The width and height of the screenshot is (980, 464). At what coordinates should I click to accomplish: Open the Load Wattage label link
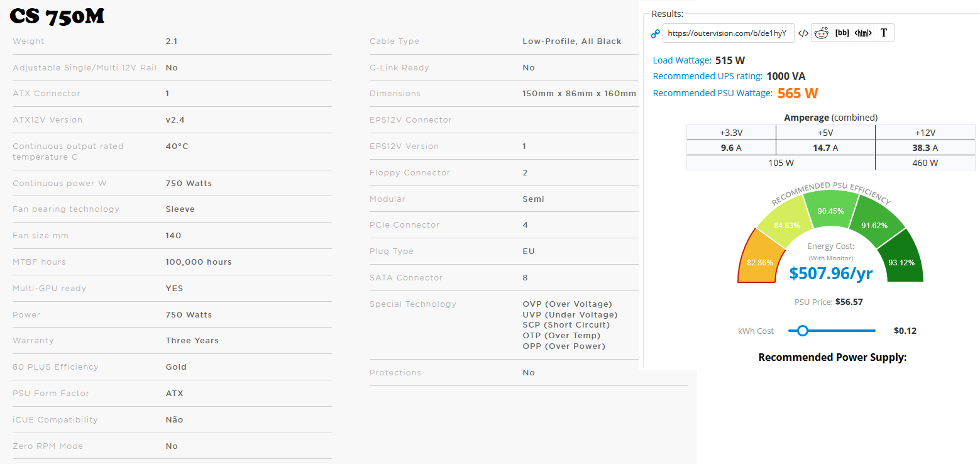coord(682,60)
